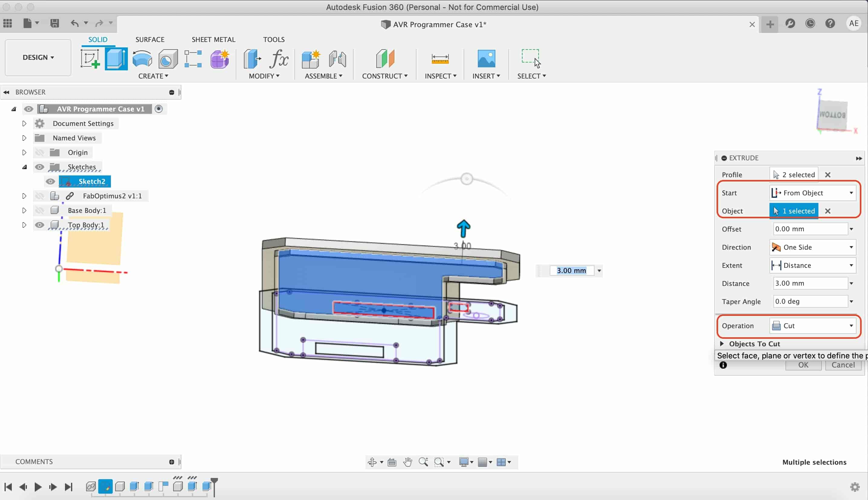Viewport: 868px width, 500px height.
Task: Click OK in Extrude dialog
Action: coord(803,365)
